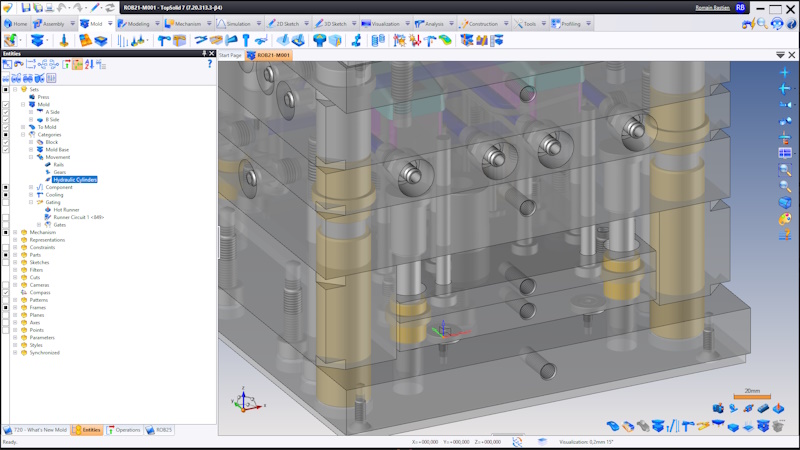Click the zoom window icon in right view toolbar
This screenshot has height=450, width=800.
click(785, 169)
